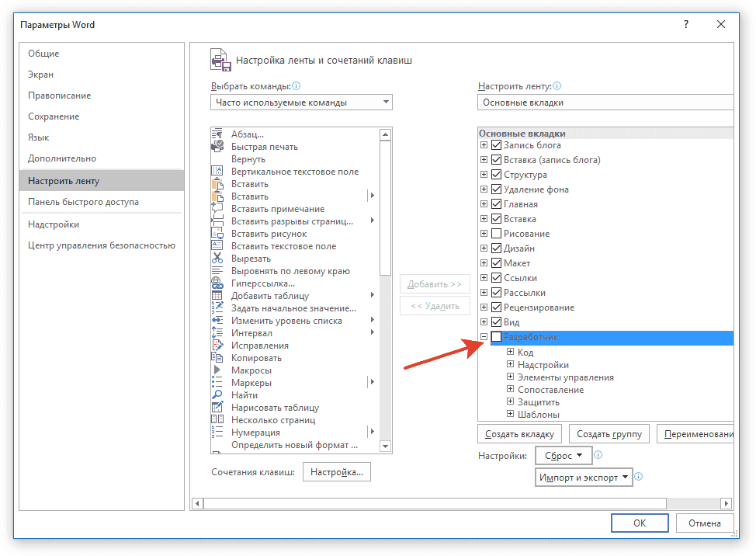Select the Интервал line spacing icon
This screenshot has height=556, width=756.
click(x=217, y=333)
